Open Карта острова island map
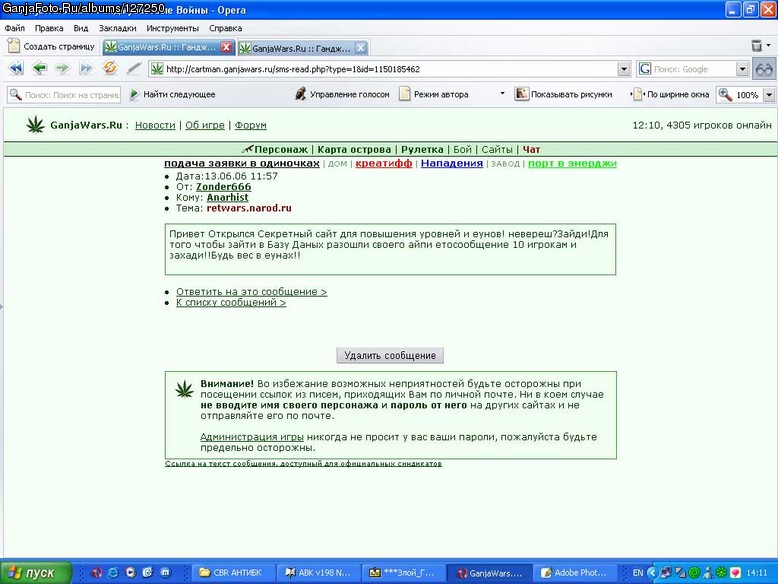The image size is (778, 584). tap(354, 149)
